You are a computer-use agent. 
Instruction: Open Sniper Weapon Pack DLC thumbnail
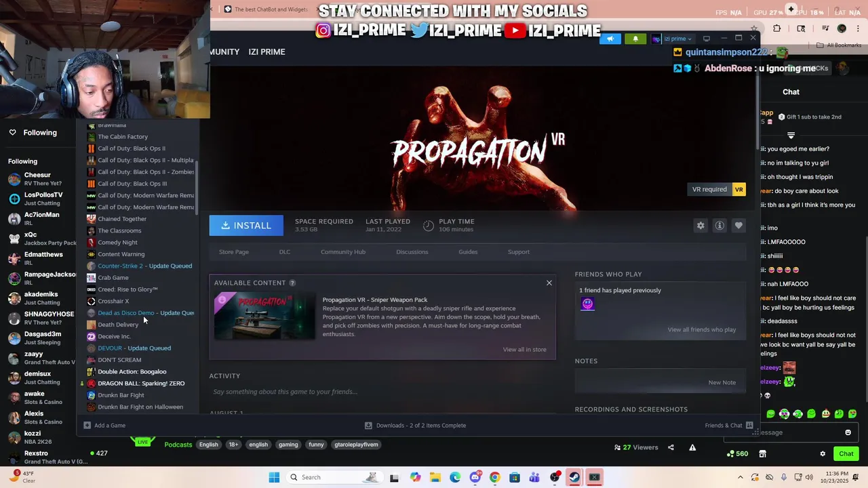[264, 315]
